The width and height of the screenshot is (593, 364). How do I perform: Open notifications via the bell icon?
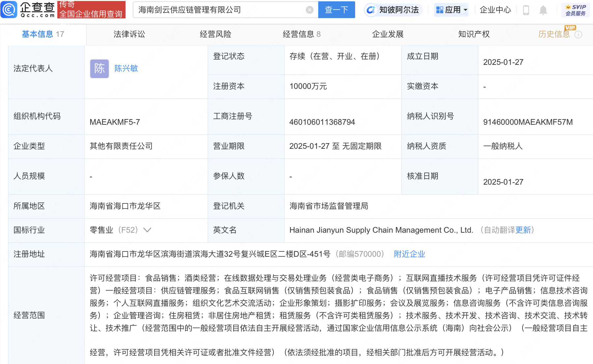544,10
